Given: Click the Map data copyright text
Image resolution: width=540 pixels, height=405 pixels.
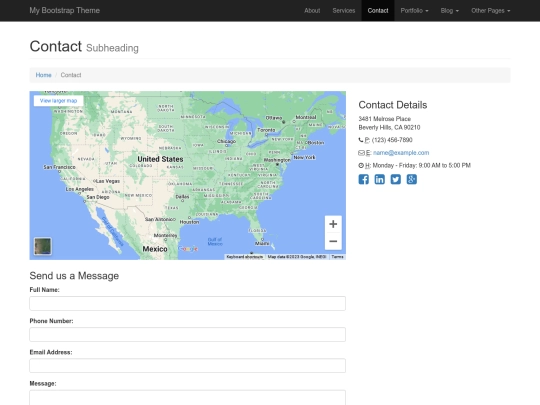Looking at the screenshot, I should point(297,257).
